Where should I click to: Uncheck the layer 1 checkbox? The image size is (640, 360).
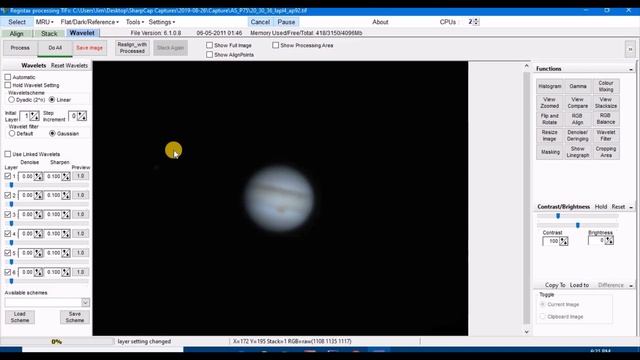click(x=8, y=176)
